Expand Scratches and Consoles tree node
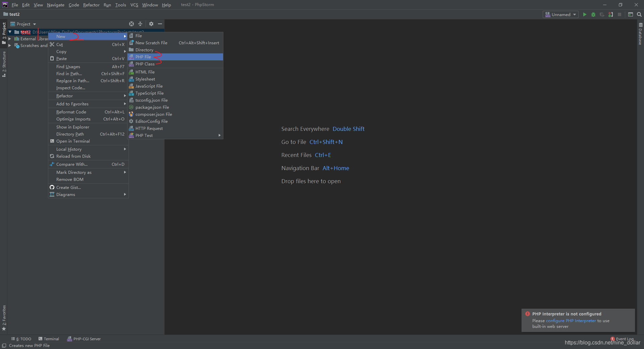Viewport: 644px width, 349px height. pos(10,46)
